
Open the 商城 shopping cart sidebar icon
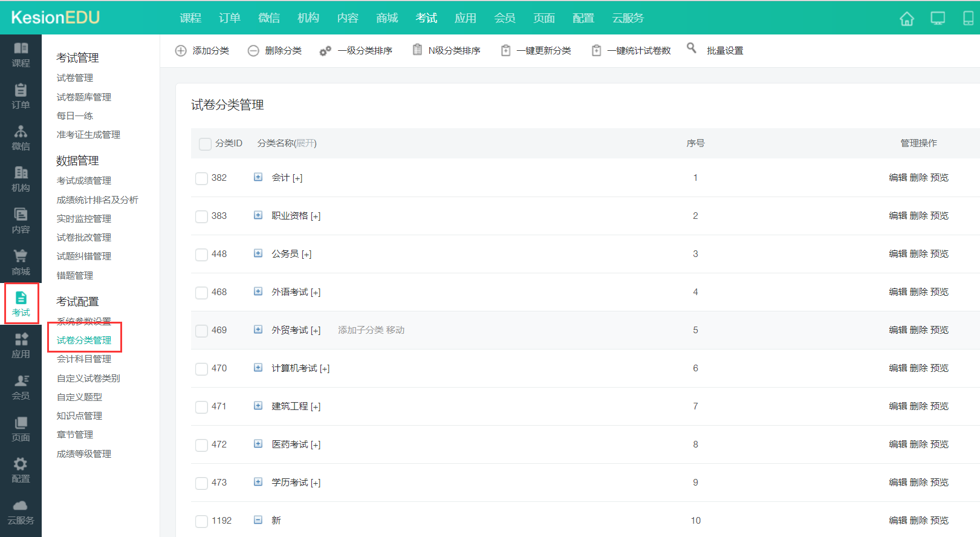pyautogui.click(x=21, y=262)
